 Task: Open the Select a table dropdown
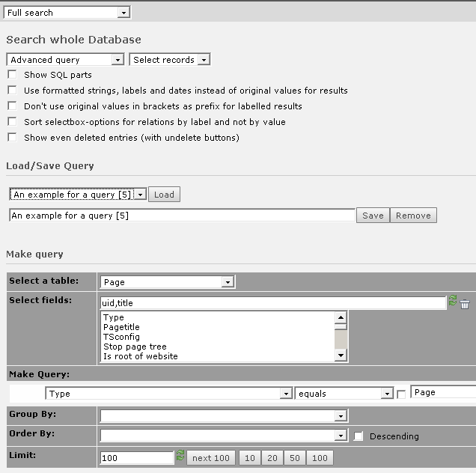click(167, 282)
